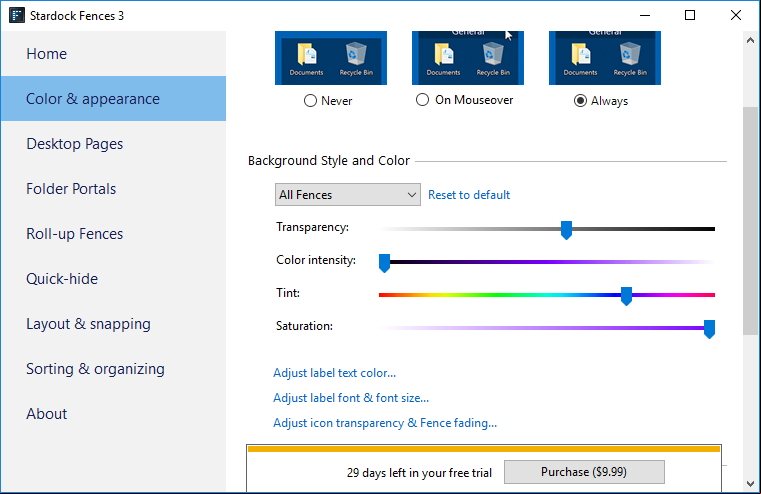Minimize the Stardock Fences window

tap(645, 16)
